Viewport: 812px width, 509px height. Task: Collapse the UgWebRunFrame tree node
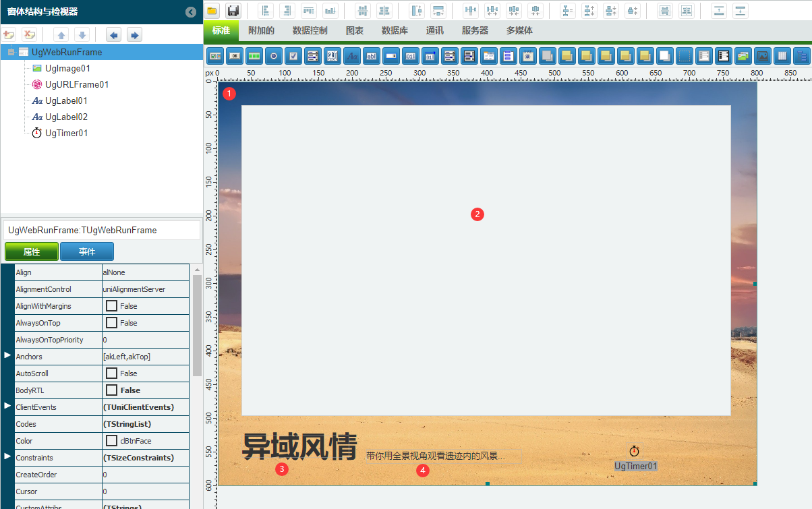(10, 52)
